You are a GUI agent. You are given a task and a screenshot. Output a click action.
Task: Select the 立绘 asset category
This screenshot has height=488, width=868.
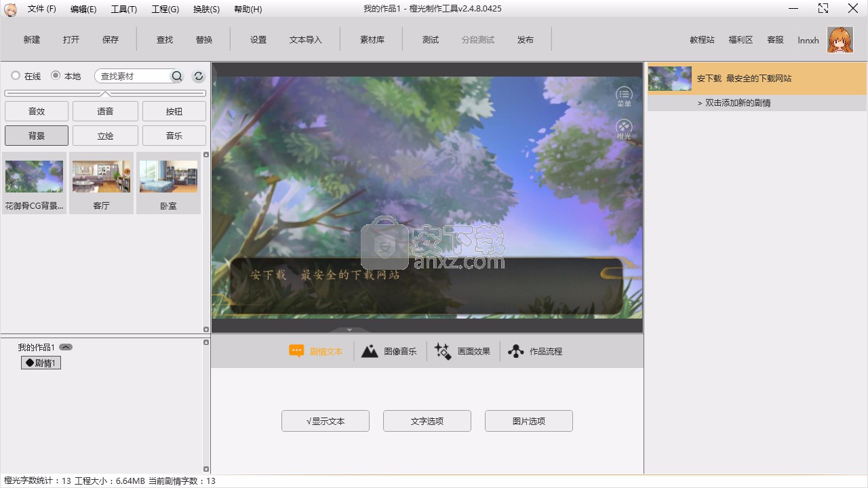coord(105,136)
